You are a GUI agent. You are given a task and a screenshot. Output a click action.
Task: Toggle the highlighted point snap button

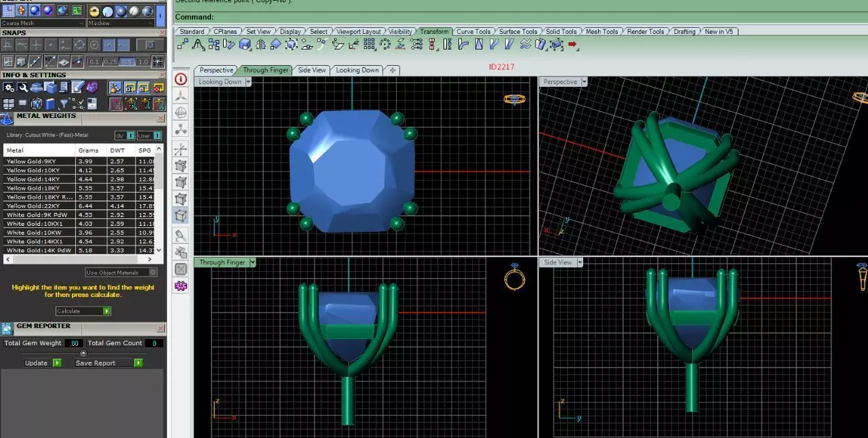(108, 45)
